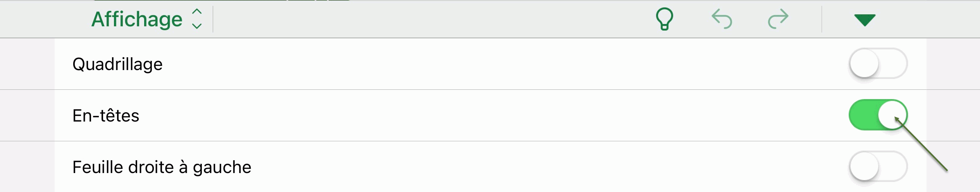Click the lightbulb Tell Me icon
Image resolution: width=980 pixels, height=192 pixels.
[664, 19]
